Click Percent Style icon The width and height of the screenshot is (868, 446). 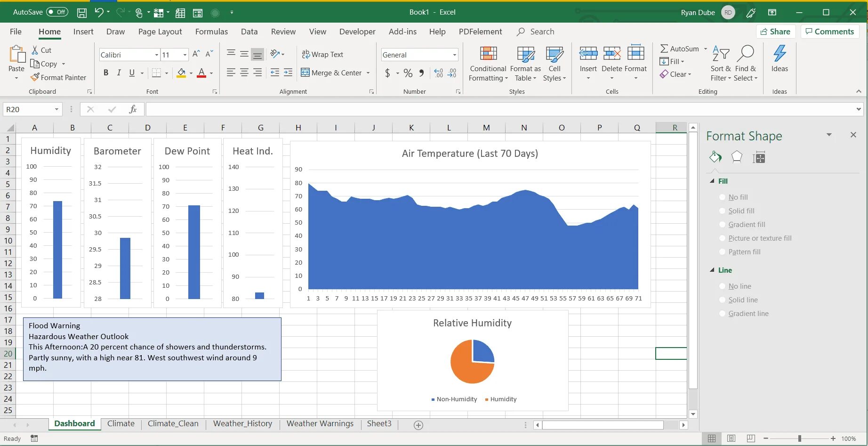click(x=408, y=73)
